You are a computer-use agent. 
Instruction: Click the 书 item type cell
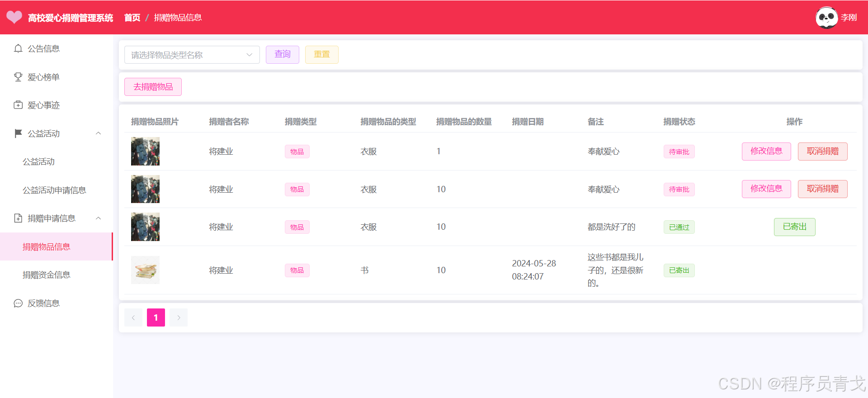(364, 270)
